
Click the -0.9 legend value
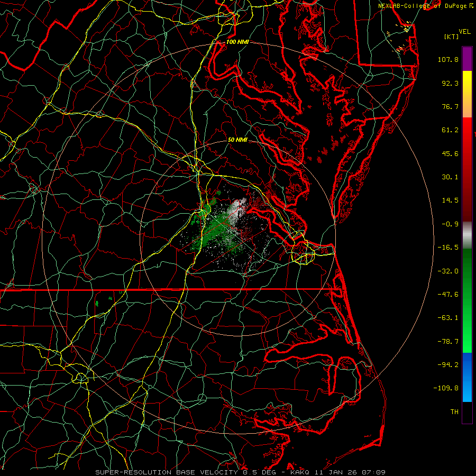point(450,224)
